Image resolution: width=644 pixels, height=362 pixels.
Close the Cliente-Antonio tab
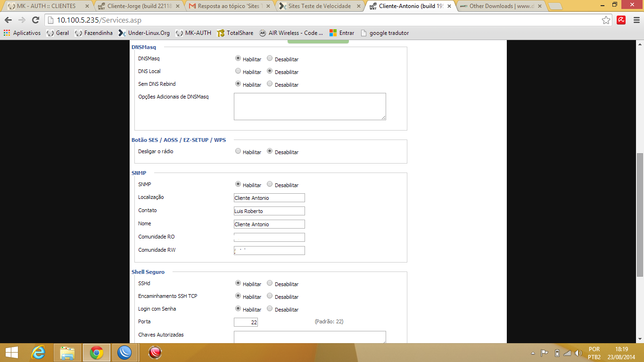(x=449, y=6)
